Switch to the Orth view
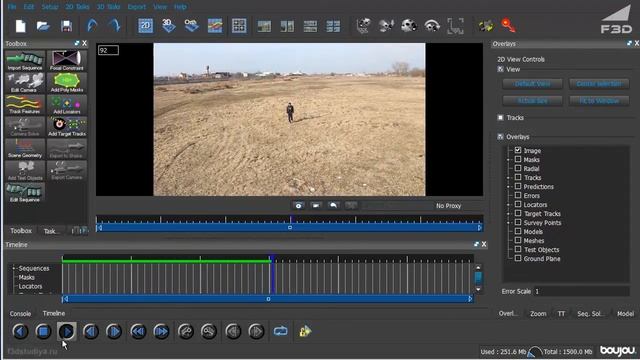The height and width of the screenshot is (360, 640). pyautogui.click(x=191, y=26)
